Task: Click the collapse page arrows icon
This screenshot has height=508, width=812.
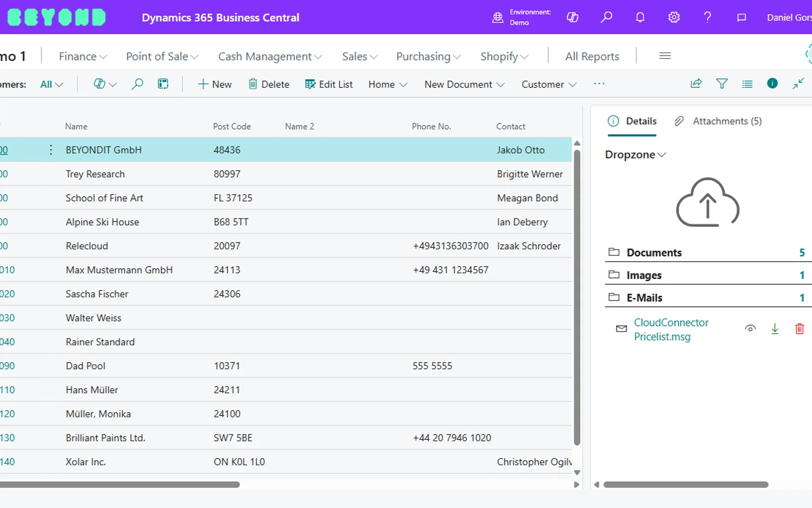Action: (798, 83)
